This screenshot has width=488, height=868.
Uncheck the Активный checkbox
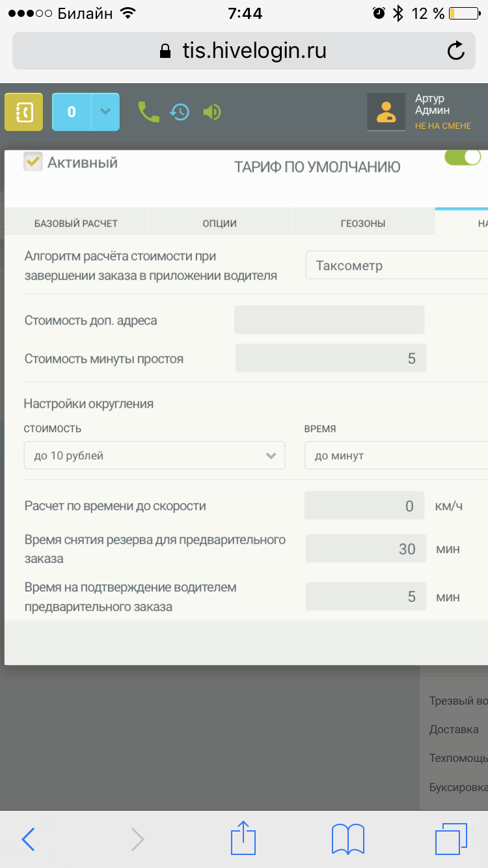pos(33,162)
